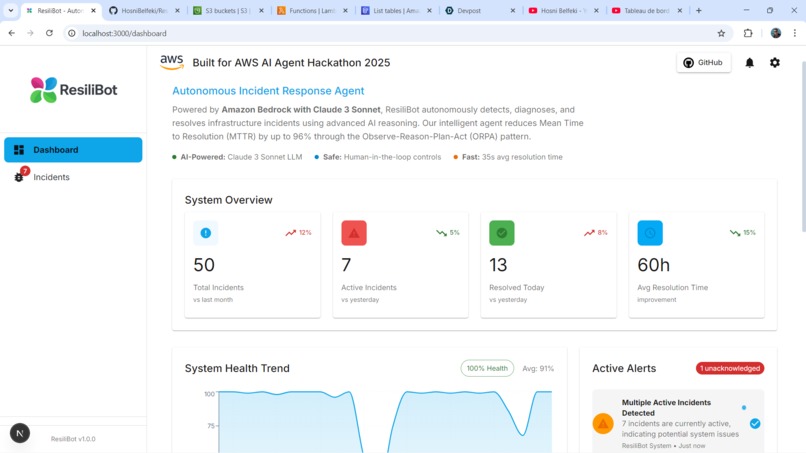The height and width of the screenshot is (453, 806).
Task: Click the Active Incidents value 7
Action: [x=346, y=265]
